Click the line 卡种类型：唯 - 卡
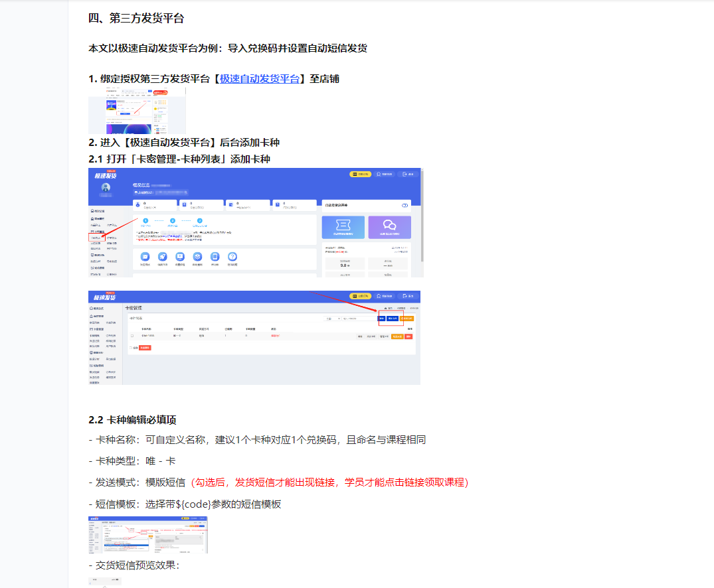Screen dimensions: 714x588 (132, 461)
